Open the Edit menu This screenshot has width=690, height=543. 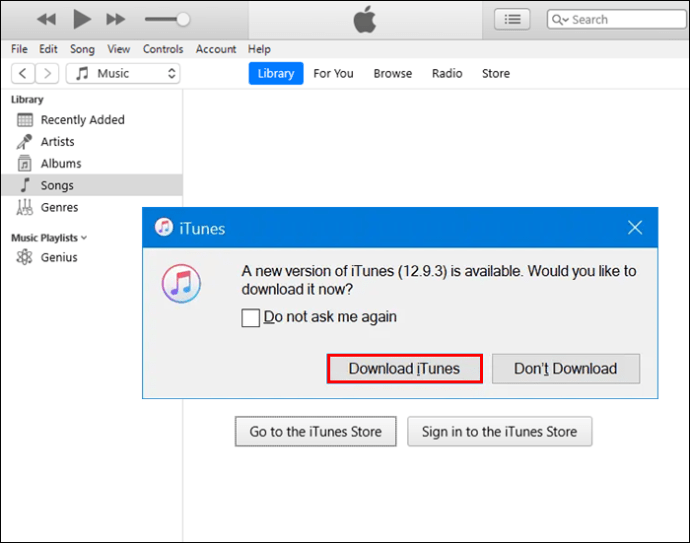point(48,49)
